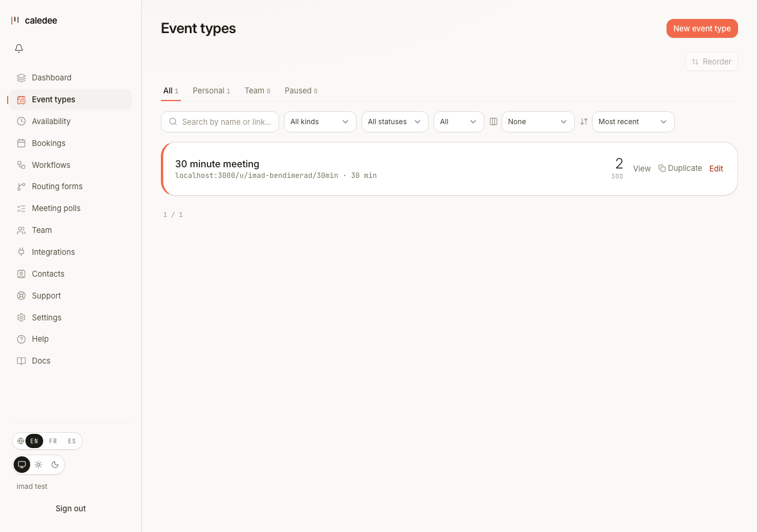Click the Integrations plug icon
Viewport: 757px width, 532px height.
[21, 252]
